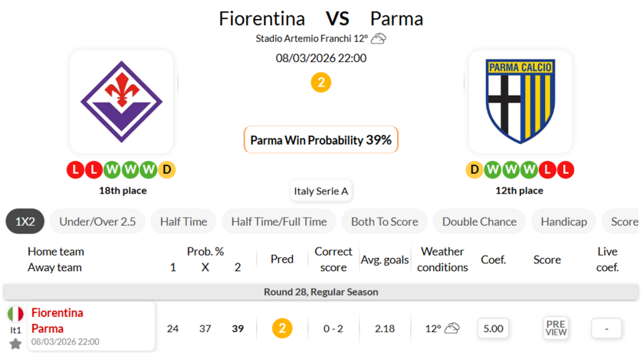
Task: Open the Double Chance tab
Action: (x=479, y=221)
